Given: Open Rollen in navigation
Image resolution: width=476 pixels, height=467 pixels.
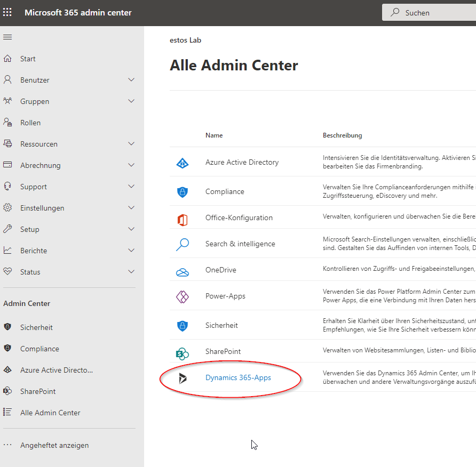Looking at the screenshot, I should click(x=30, y=123).
